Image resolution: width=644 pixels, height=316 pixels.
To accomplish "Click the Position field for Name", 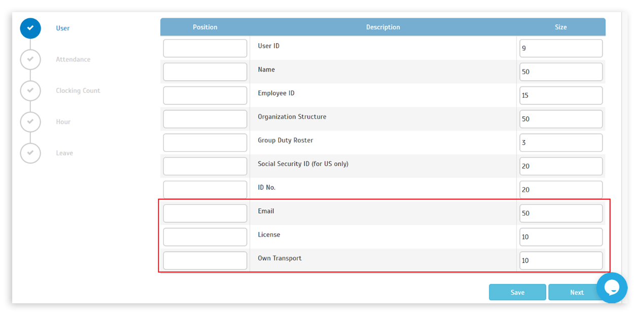I will 205,72.
